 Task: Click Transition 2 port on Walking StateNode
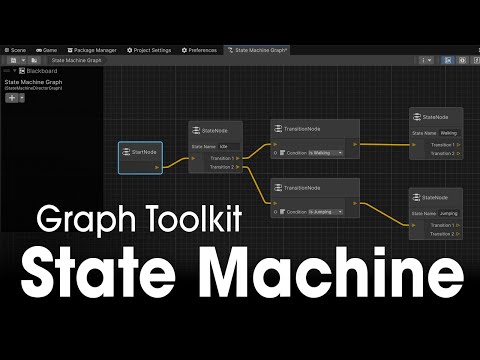(459, 153)
